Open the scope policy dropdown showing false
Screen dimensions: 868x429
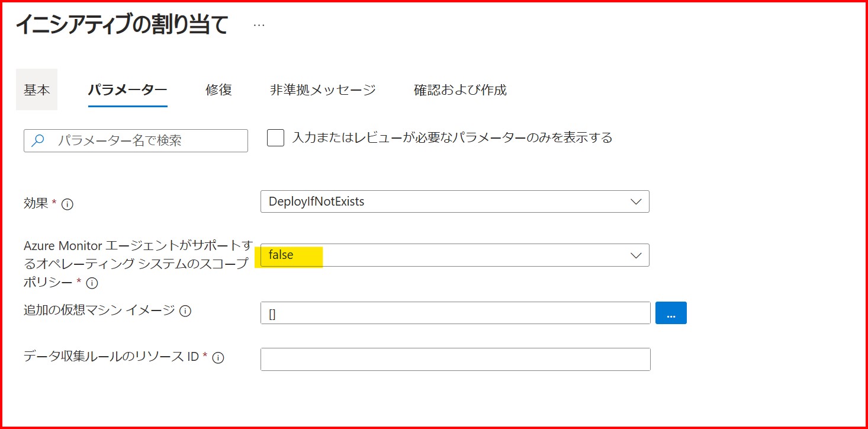click(455, 255)
